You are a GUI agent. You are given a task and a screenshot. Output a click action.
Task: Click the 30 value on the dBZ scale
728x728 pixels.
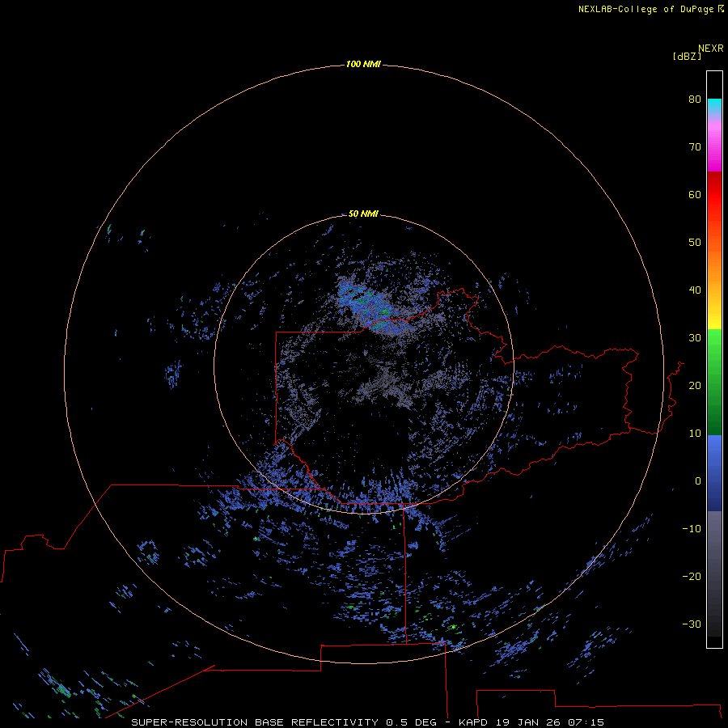coord(695,338)
